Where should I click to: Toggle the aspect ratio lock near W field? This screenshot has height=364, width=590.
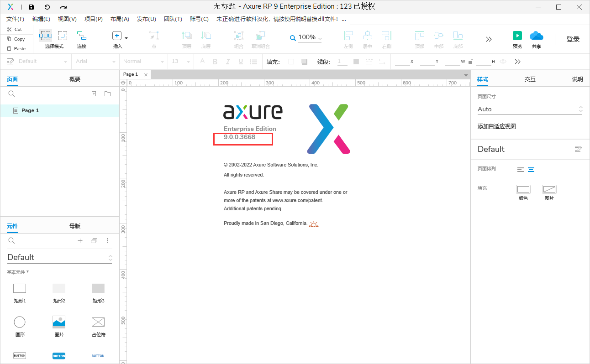(469, 61)
